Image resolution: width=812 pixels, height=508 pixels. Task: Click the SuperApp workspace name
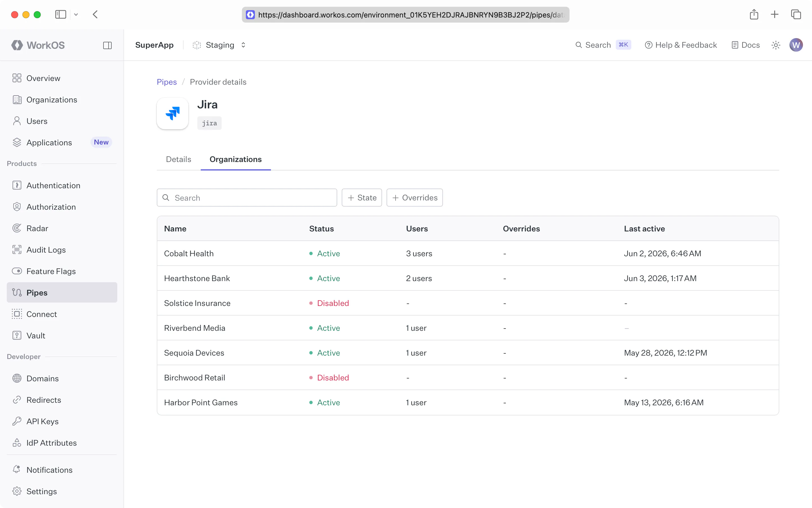click(154, 45)
